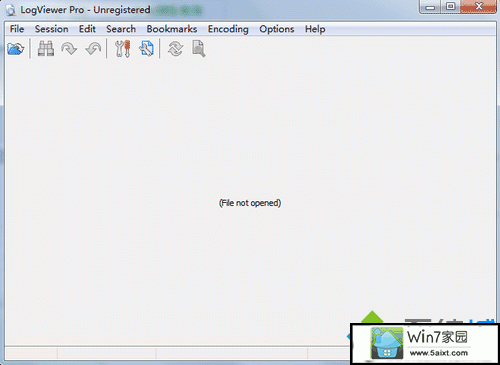Screen dimensions: 500x365
Task: Open settings via wrench and screwdriver icon
Action: [x=123, y=49]
